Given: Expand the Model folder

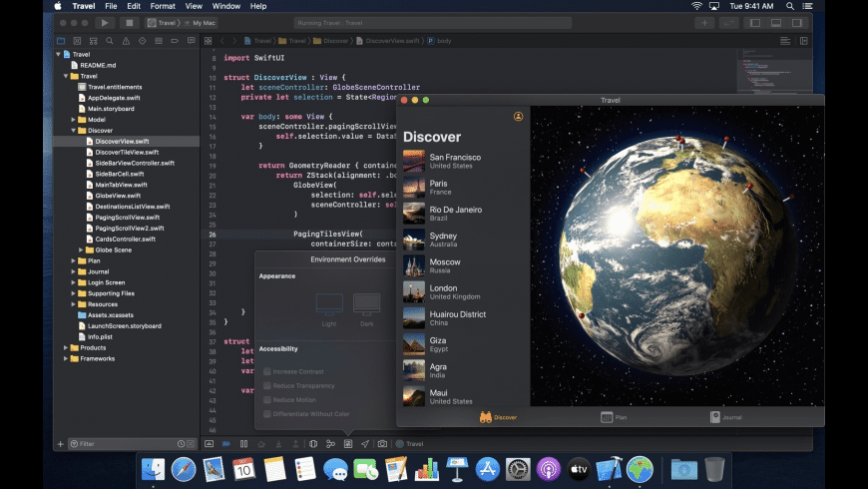Looking at the screenshot, I should coord(75,120).
